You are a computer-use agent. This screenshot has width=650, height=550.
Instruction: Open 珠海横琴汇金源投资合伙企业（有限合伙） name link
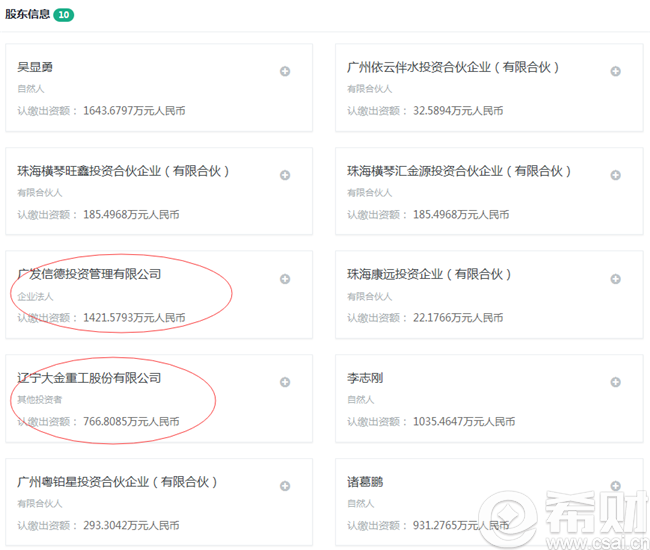pos(459,171)
